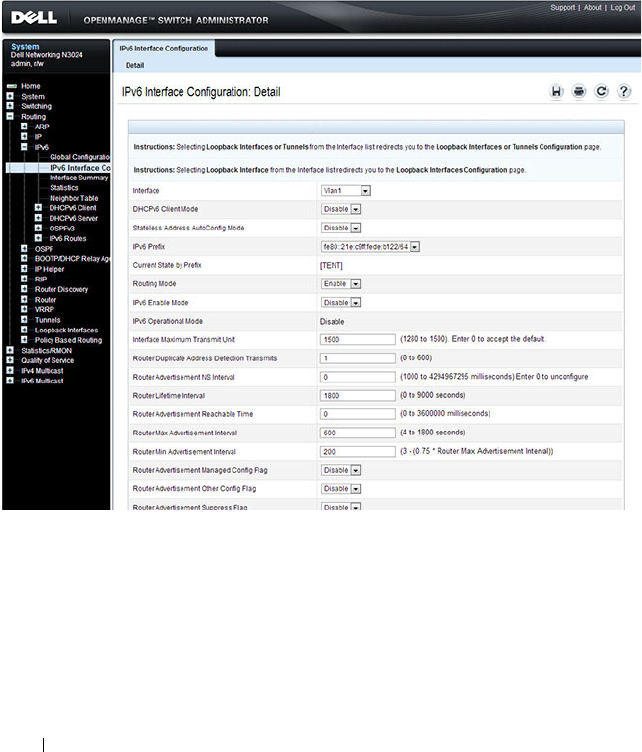The height and width of the screenshot is (752, 642).
Task: Open Policy Based Routing tree item
Action: point(68,340)
